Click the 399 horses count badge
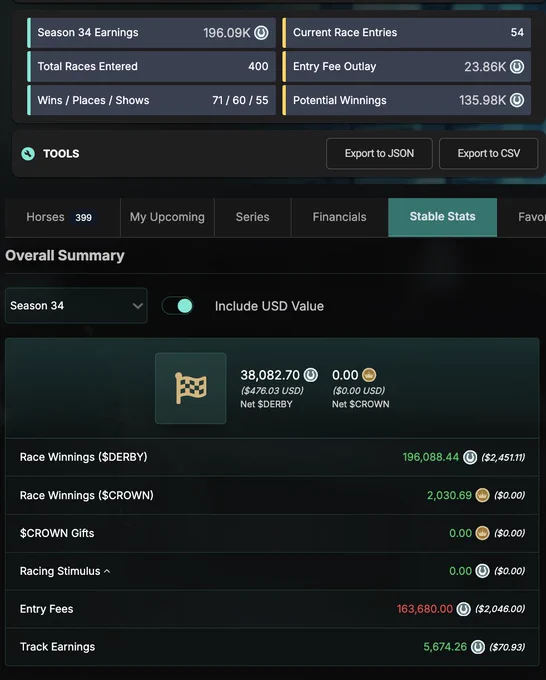Image resolution: width=546 pixels, height=680 pixels. point(83,218)
